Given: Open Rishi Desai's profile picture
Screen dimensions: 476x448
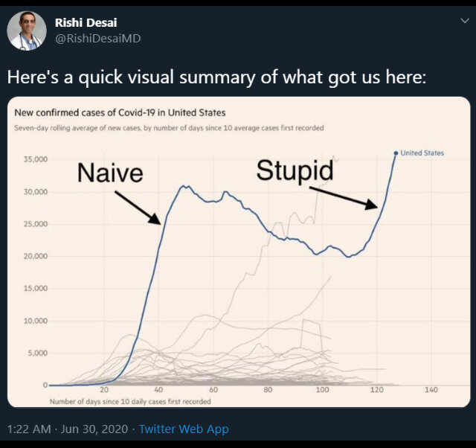Looking at the screenshot, I should click(x=27, y=31).
